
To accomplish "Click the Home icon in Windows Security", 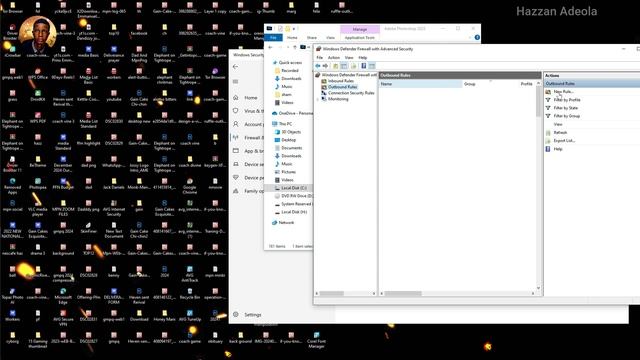I will [x=236, y=98].
